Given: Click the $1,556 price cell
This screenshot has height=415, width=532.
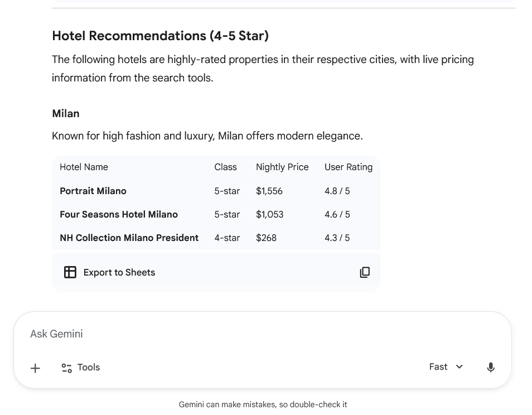Looking at the screenshot, I should 269,191.
